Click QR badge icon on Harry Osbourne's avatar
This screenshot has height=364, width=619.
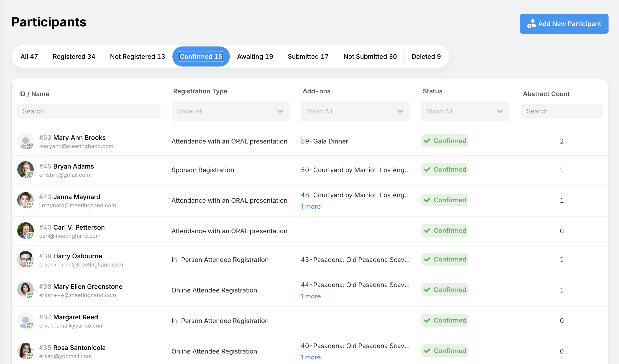[x=30, y=264]
